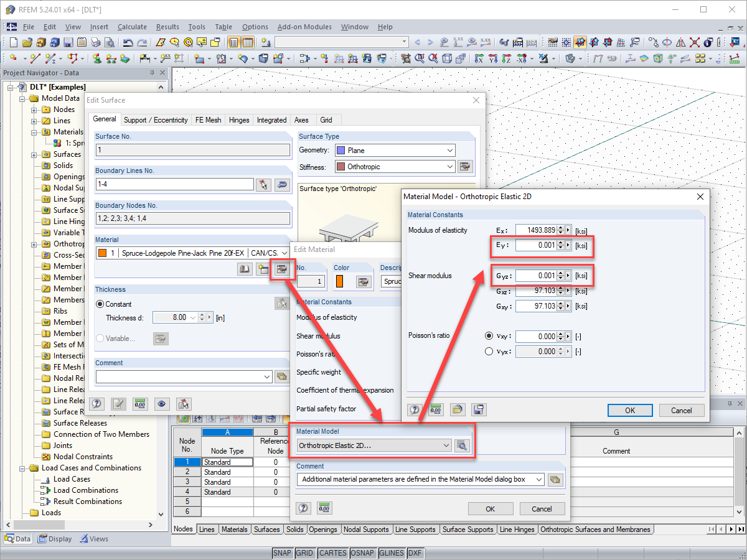Screen dimensions: 747x560
Task: Open the Calculate menu
Action: pyautogui.click(x=132, y=27)
